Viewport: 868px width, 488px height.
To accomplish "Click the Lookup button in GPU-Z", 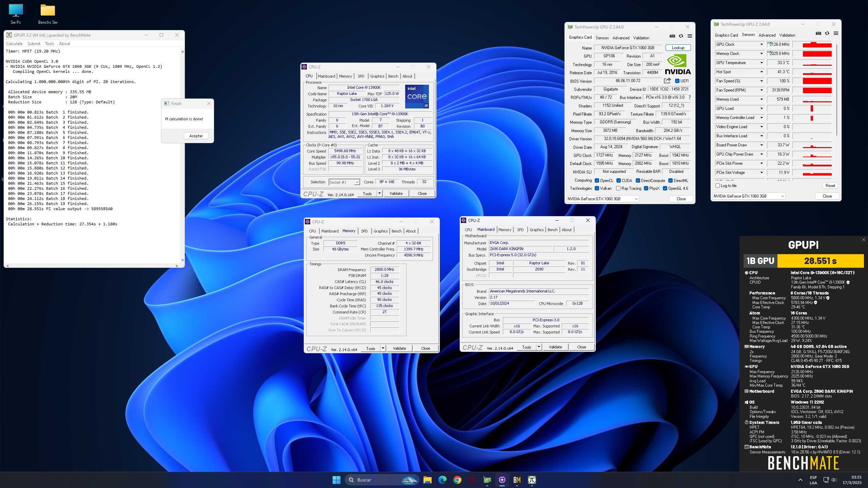I will click(x=678, y=48).
